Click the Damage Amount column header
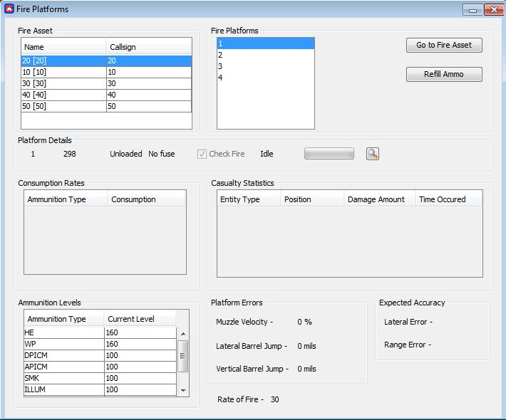This screenshot has width=506, height=420. pos(380,199)
